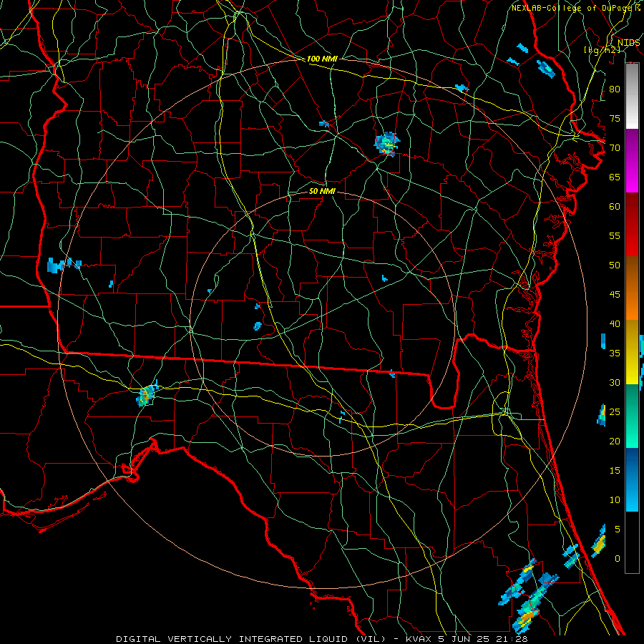644x644 pixels.
Task: Click scale value "15" on the legend
Action: [x=615, y=470]
